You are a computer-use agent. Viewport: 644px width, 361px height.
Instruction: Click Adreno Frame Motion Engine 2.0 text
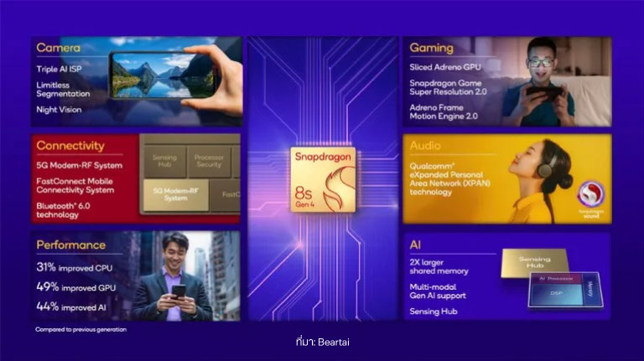coord(444,112)
